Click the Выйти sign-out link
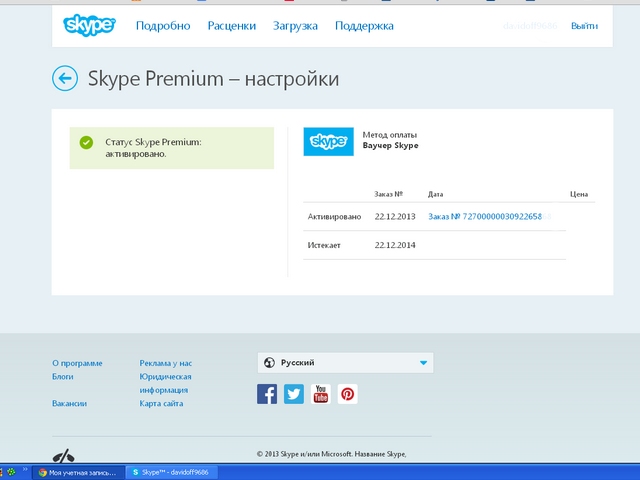Viewport: 640px width, 480px height. tap(585, 26)
